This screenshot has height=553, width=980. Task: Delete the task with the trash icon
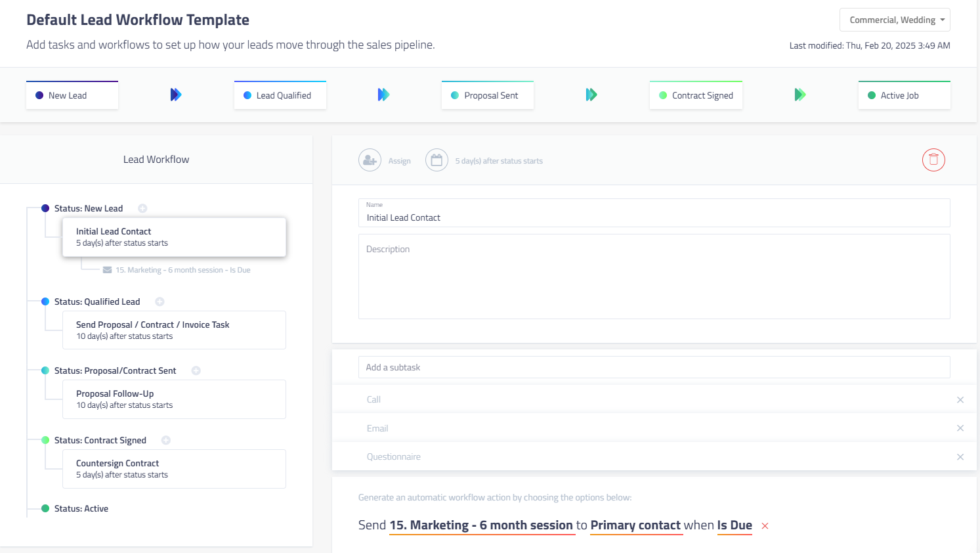[x=933, y=160]
